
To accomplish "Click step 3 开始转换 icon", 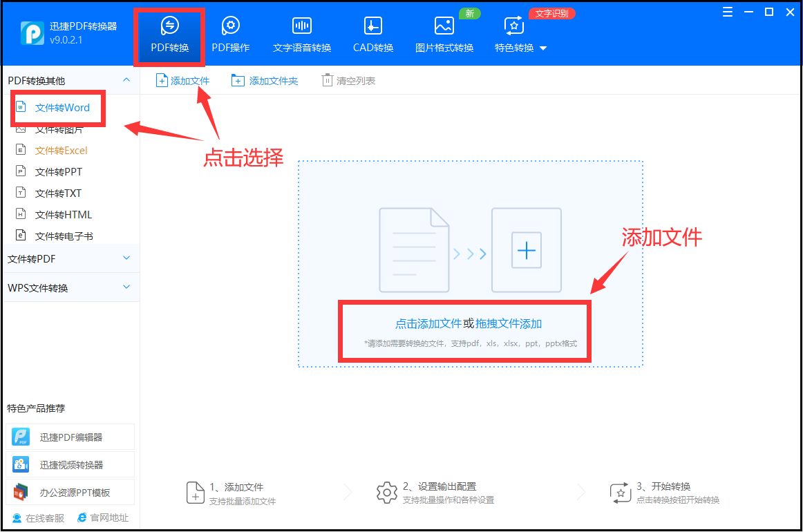I will pos(620,493).
